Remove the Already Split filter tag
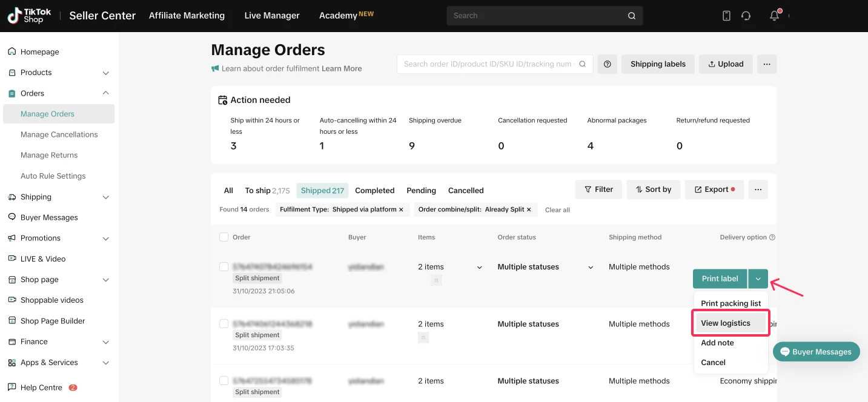868x402 pixels. (x=529, y=209)
